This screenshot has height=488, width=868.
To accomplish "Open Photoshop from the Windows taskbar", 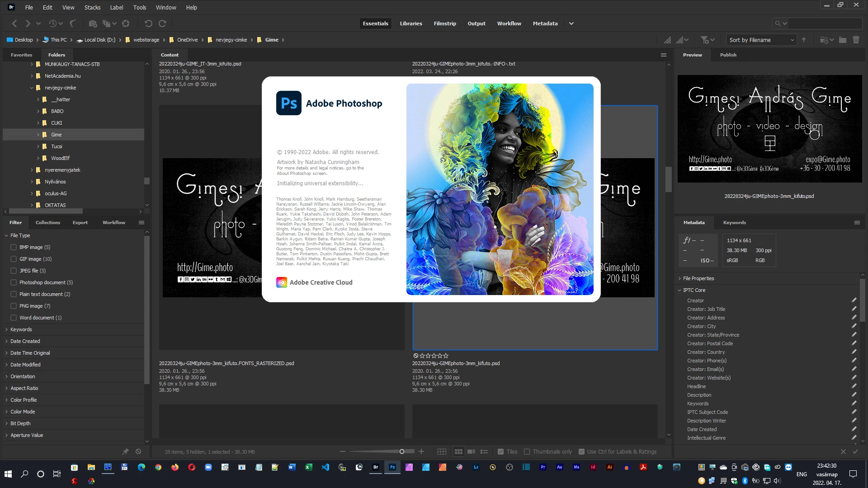I will [x=392, y=467].
